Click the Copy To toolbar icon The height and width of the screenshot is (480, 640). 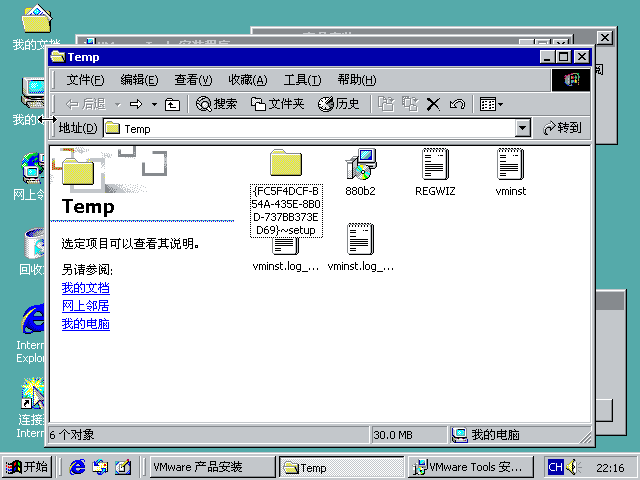coord(410,104)
